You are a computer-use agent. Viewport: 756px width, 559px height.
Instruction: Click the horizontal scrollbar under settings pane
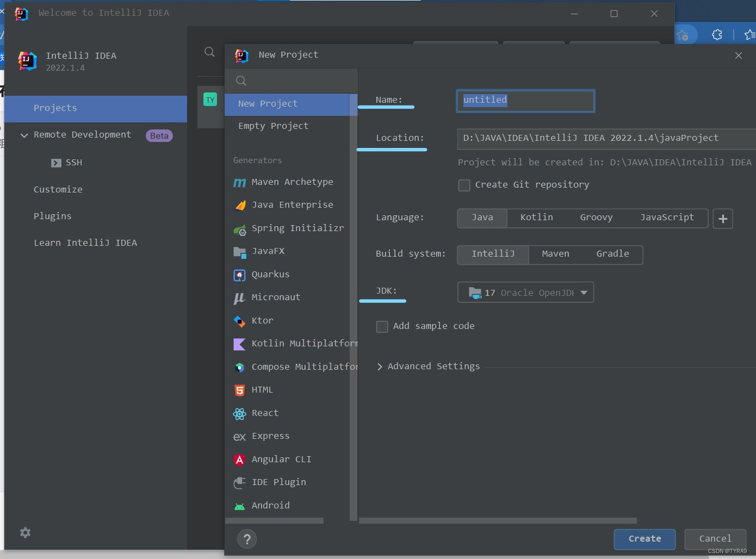(498, 520)
